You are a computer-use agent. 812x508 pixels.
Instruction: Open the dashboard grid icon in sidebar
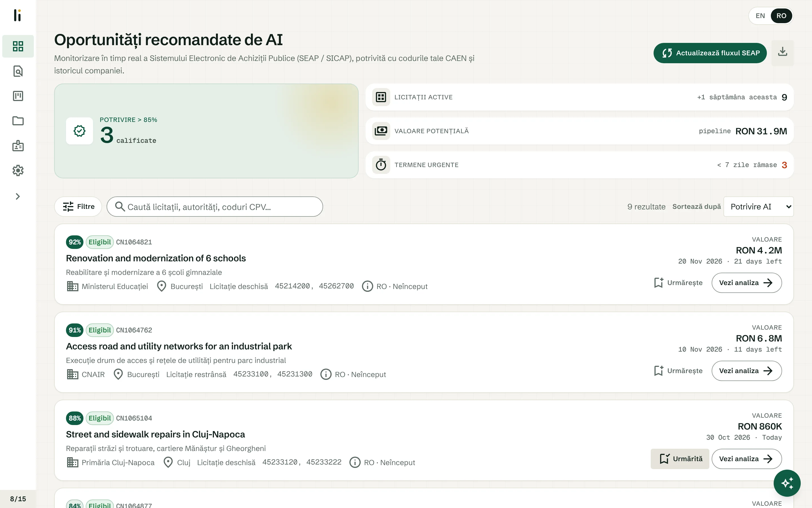(18, 46)
